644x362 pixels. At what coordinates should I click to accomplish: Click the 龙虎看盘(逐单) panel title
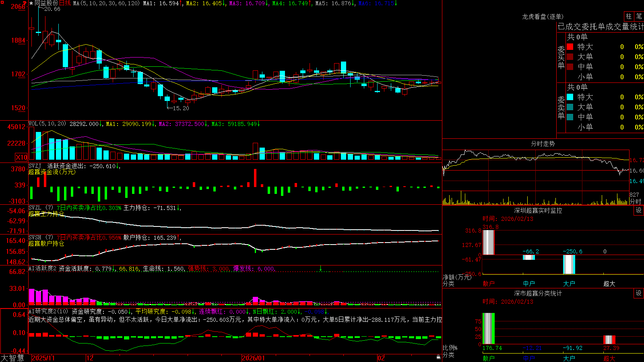[x=543, y=16]
